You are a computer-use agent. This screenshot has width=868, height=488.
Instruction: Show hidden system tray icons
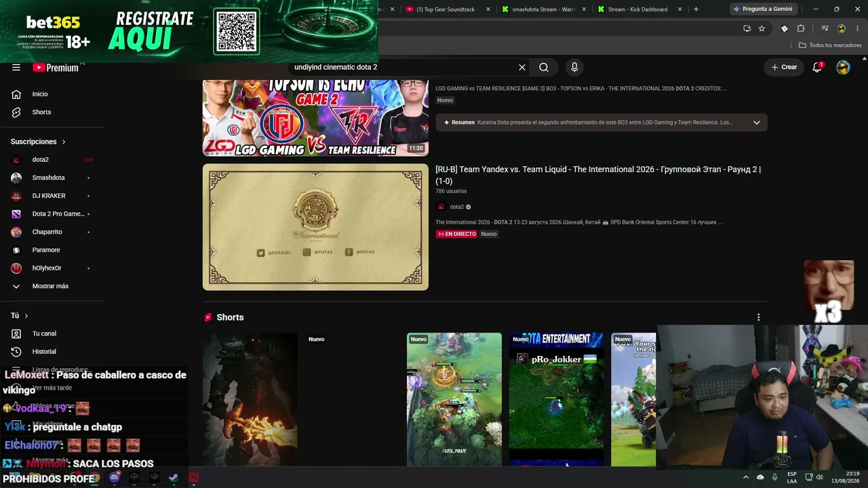pos(746,477)
